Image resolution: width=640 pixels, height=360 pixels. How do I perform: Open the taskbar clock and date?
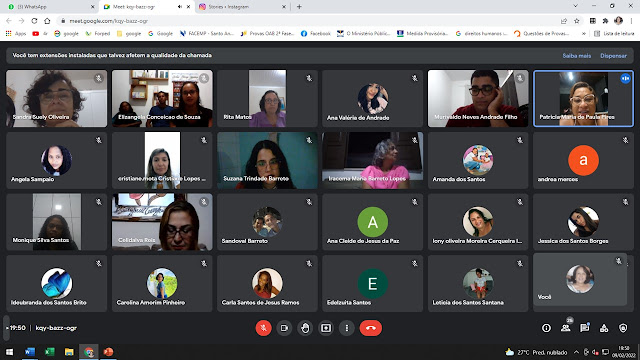tap(624, 352)
